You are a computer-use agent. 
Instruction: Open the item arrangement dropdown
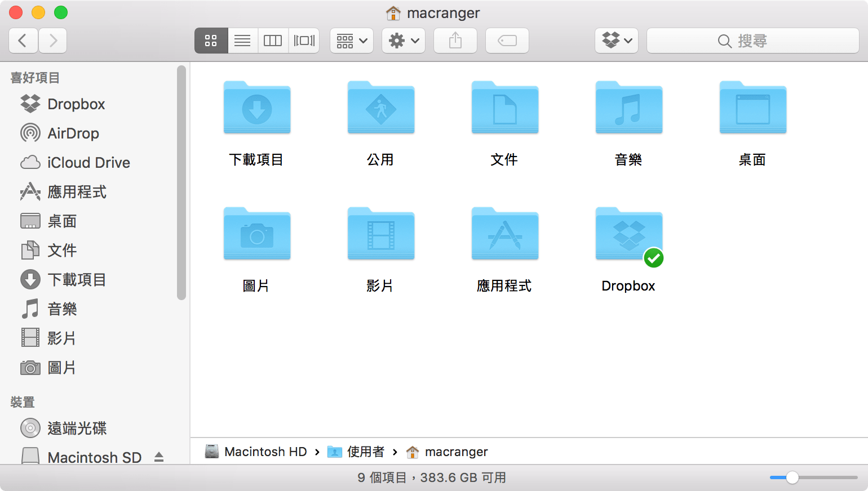[351, 40]
